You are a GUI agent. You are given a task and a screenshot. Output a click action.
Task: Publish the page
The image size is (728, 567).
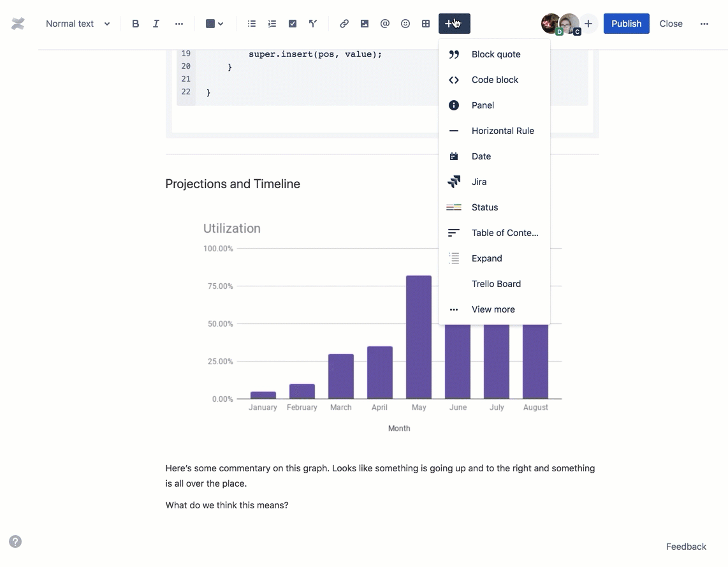[626, 23]
